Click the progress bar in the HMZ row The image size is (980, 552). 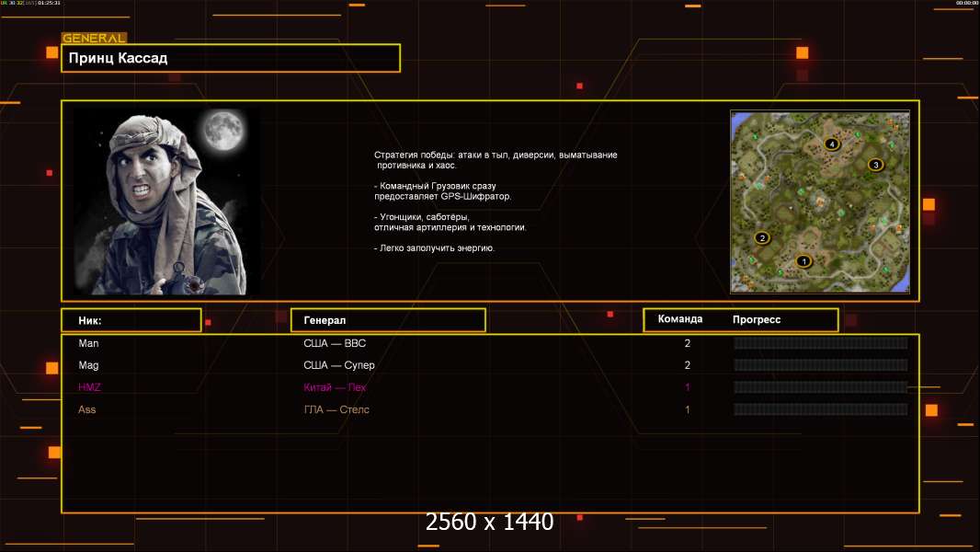[x=820, y=387]
